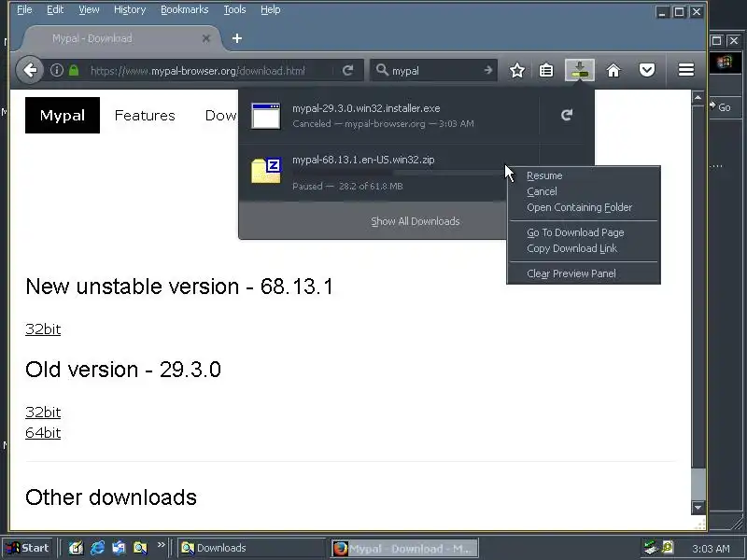Reload page using address bar refresh icon
747x560 pixels.
click(347, 71)
